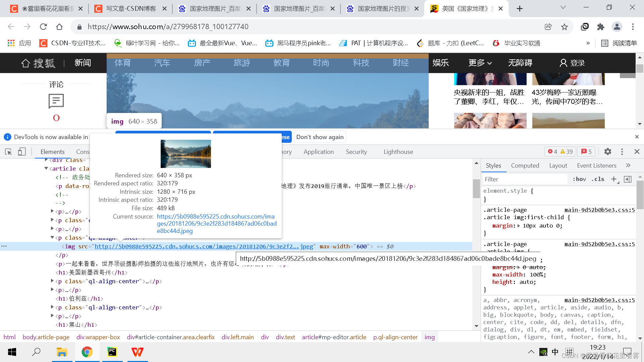The width and height of the screenshot is (644, 362).
Task: Click Don't show again button
Action: (x=320, y=137)
